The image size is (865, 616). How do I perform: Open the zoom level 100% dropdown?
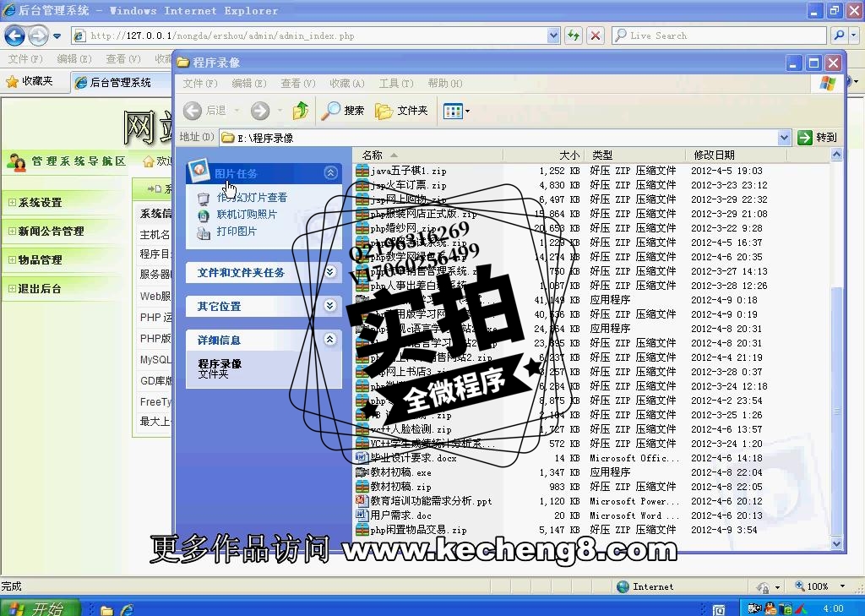point(842,586)
